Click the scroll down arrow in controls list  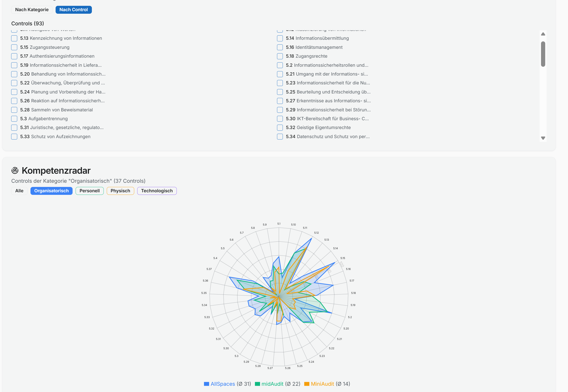(x=543, y=138)
